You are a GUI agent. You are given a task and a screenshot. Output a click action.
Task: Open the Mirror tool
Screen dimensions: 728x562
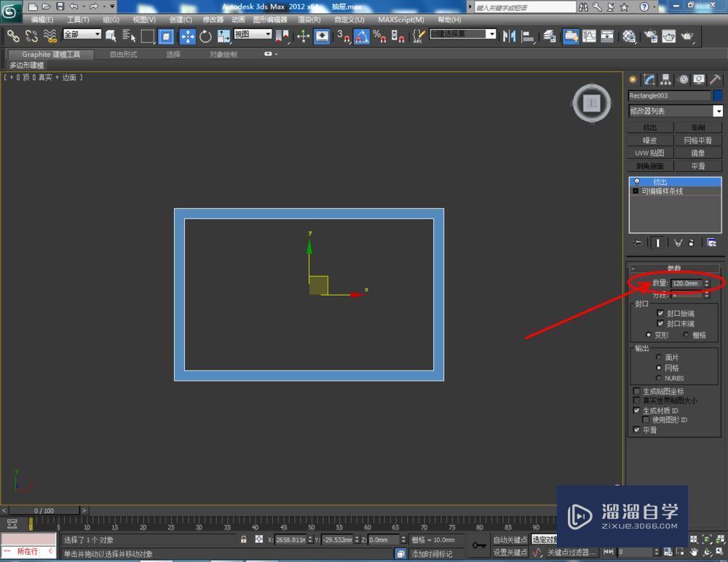pos(510,33)
